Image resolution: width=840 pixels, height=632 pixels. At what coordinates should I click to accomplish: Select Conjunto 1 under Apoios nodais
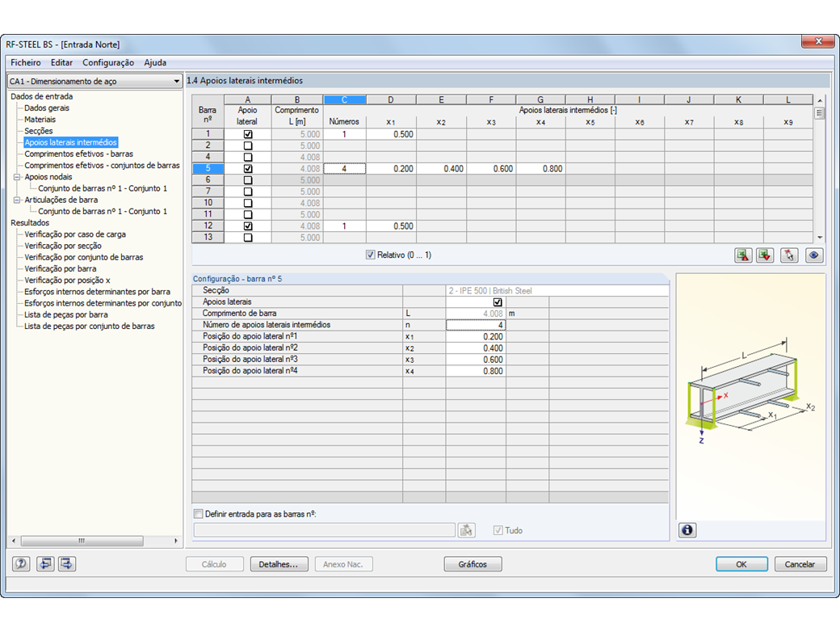pos(103,188)
